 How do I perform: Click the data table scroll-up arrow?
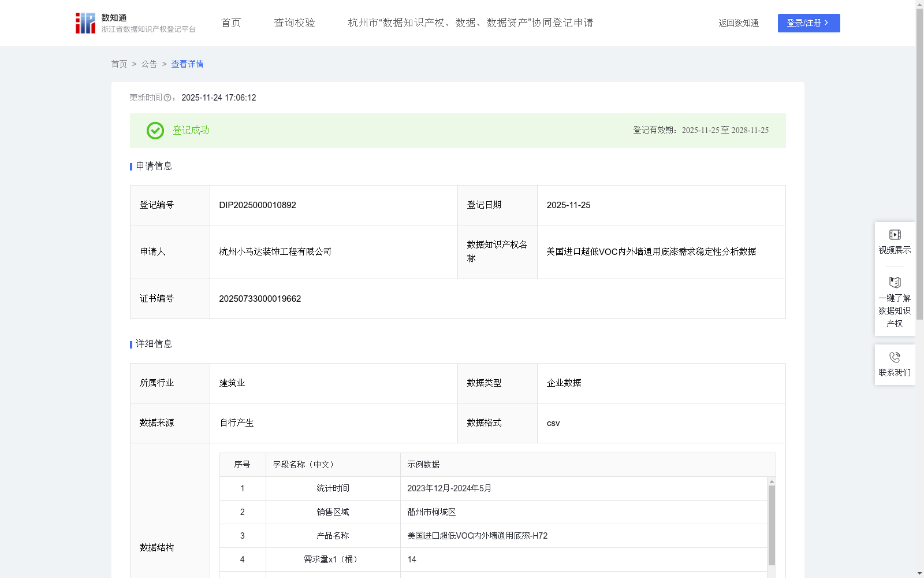pyautogui.click(x=772, y=481)
